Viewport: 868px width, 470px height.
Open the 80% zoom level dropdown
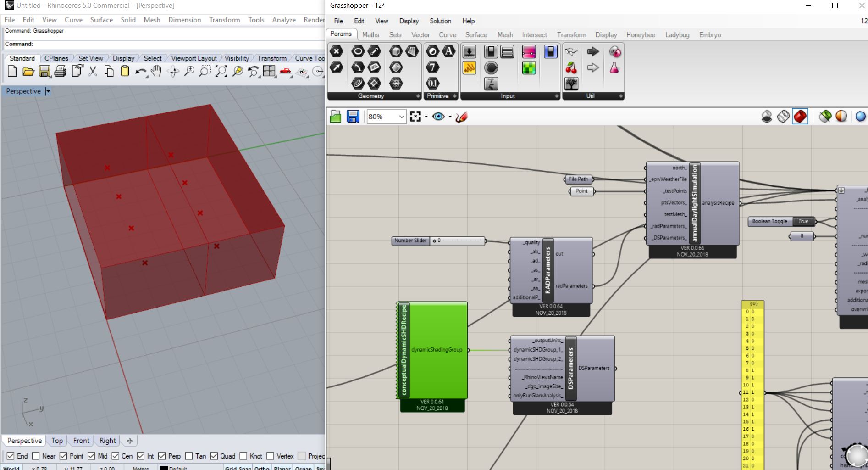point(402,117)
